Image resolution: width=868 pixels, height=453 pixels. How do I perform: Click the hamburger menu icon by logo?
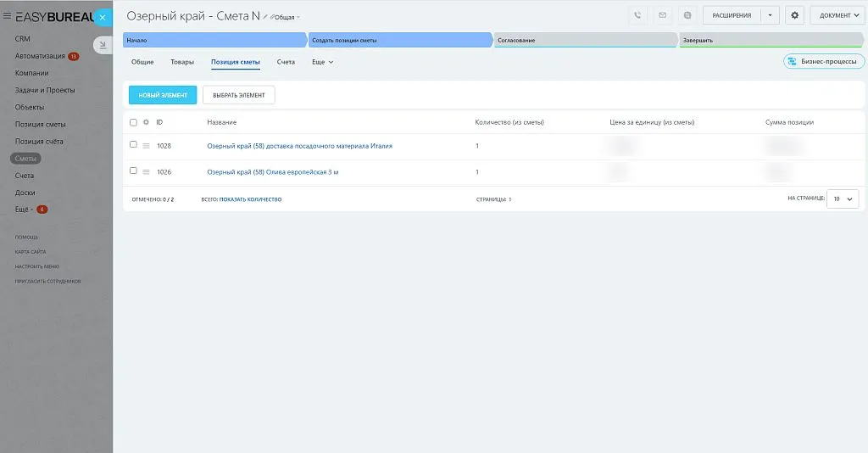(x=8, y=16)
